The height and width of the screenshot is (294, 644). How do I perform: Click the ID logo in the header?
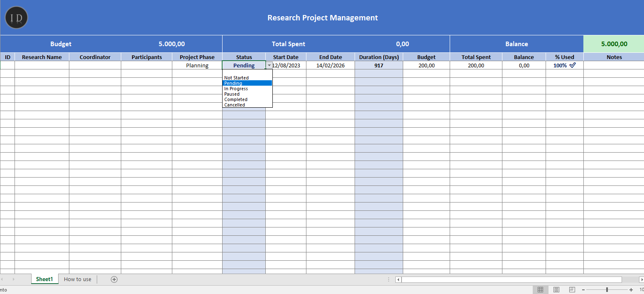coord(17,17)
